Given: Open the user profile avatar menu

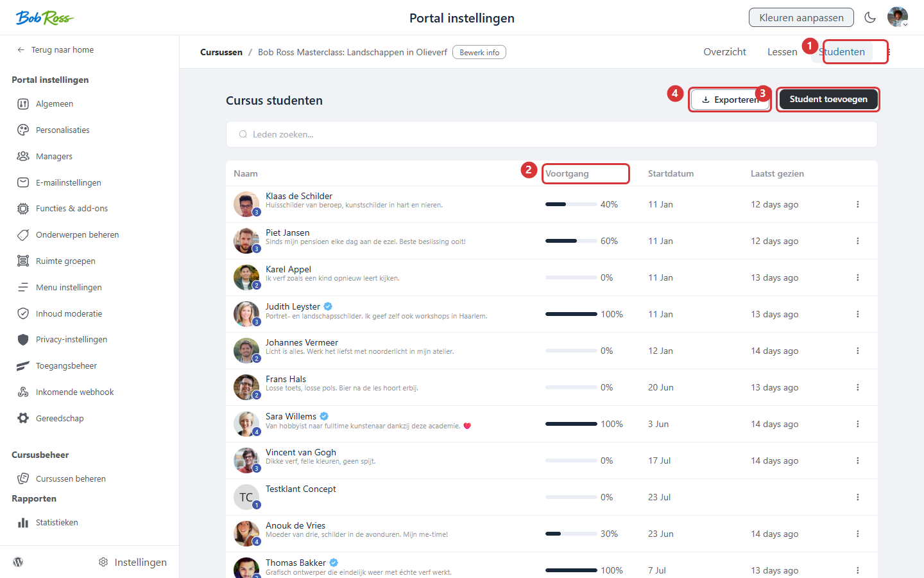Looking at the screenshot, I should pos(898,17).
